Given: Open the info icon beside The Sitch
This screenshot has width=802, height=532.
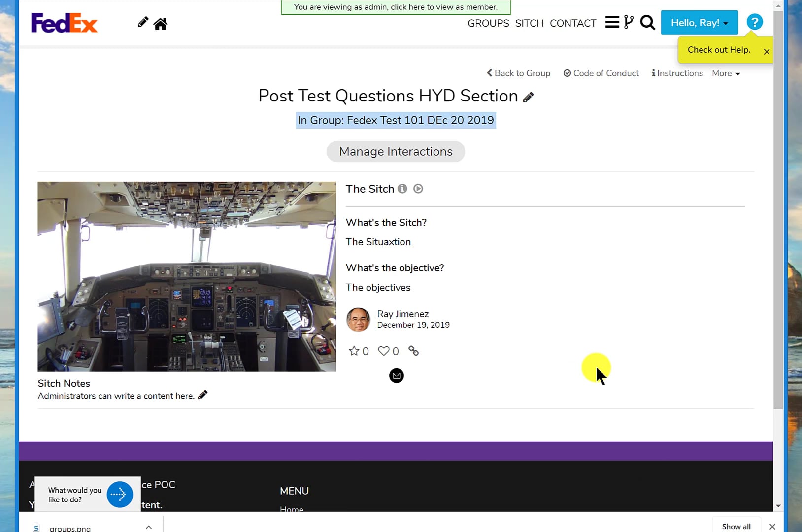Looking at the screenshot, I should click(x=402, y=188).
